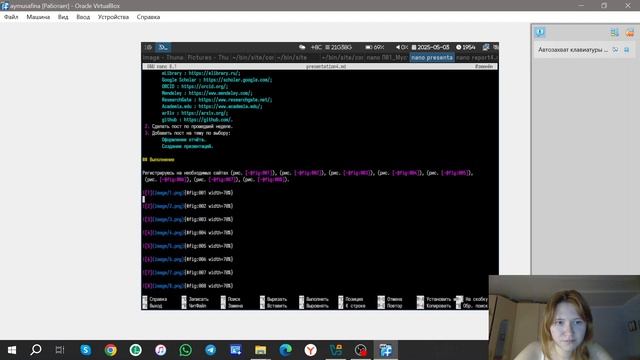Click the Google Scholar URL line in nano
640x360 pixels.
217,80
